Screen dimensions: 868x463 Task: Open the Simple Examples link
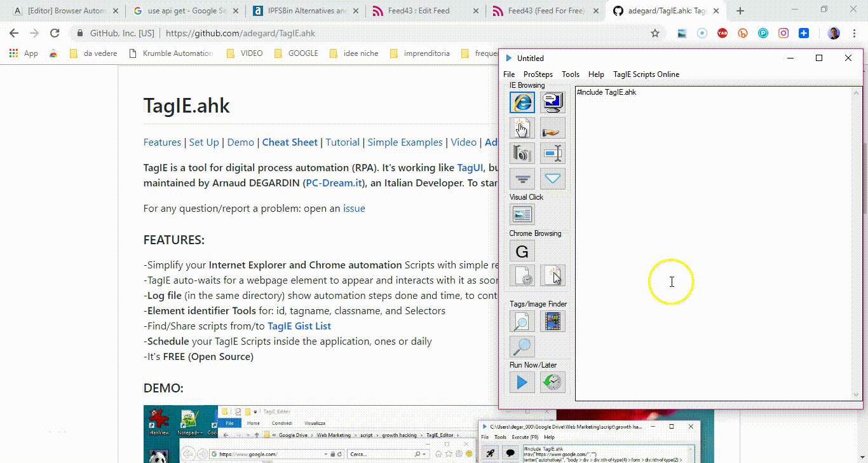405,142
